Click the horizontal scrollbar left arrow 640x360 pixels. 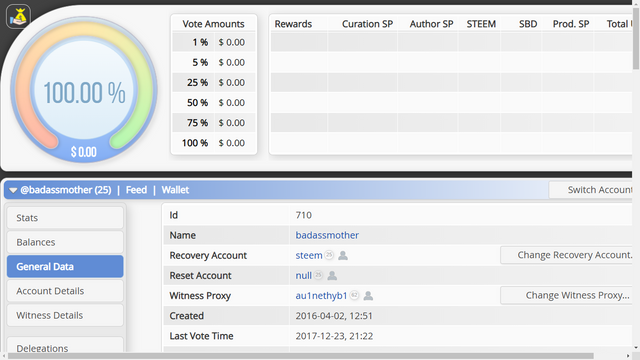pos(4,356)
